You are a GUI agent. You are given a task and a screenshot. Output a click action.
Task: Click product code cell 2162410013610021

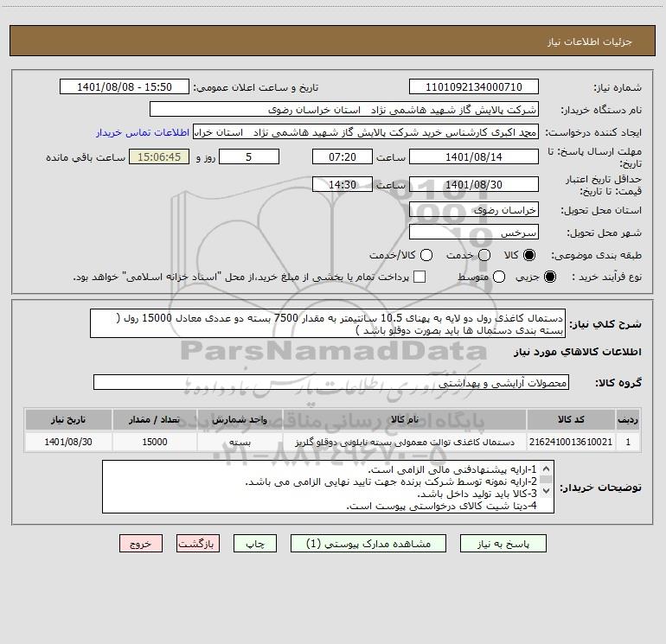[571, 442]
